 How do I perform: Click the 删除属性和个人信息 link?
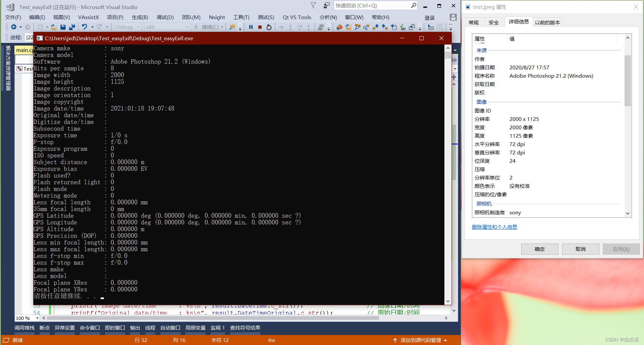(x=494, y=227)
